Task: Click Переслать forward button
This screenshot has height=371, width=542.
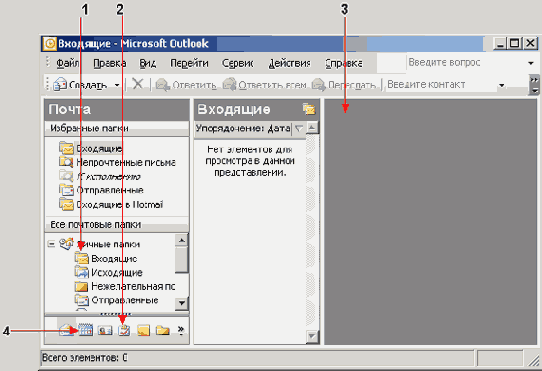Action: click(344, 84)
